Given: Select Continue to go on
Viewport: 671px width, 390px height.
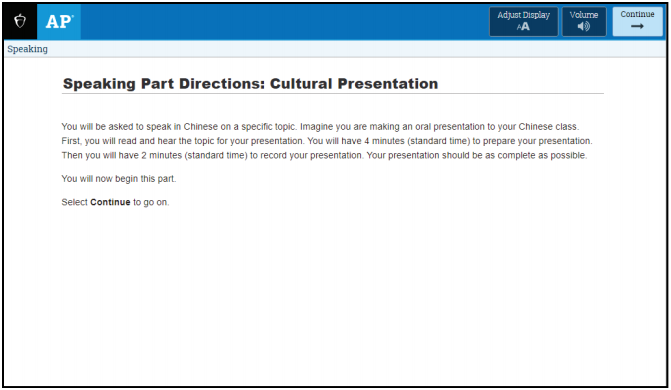Looking at the screenshot, I should (637, 21).
